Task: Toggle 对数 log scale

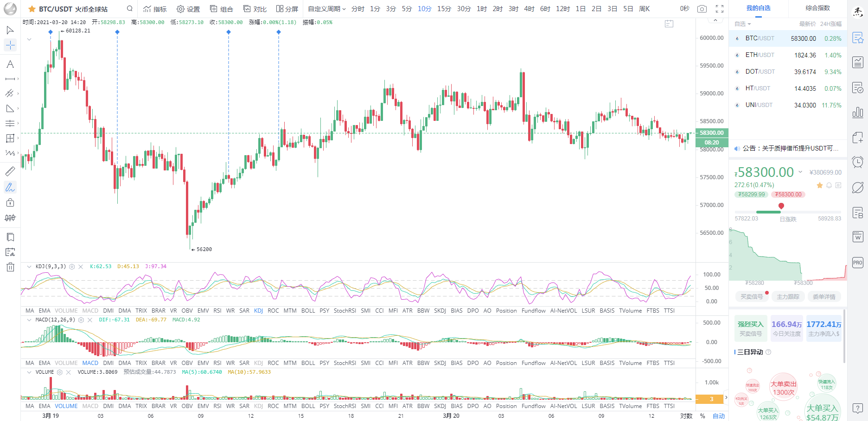Action: point(686,416)
